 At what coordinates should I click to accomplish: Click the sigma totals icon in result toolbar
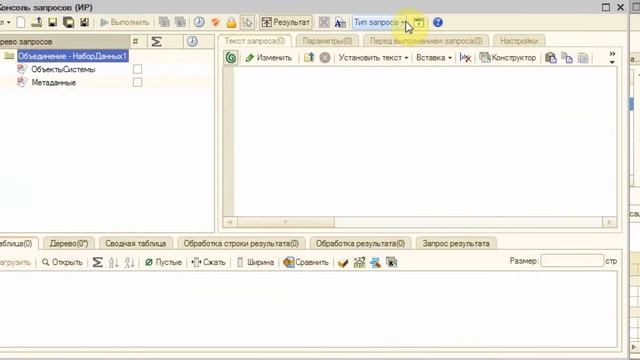[x=97, y=262]
